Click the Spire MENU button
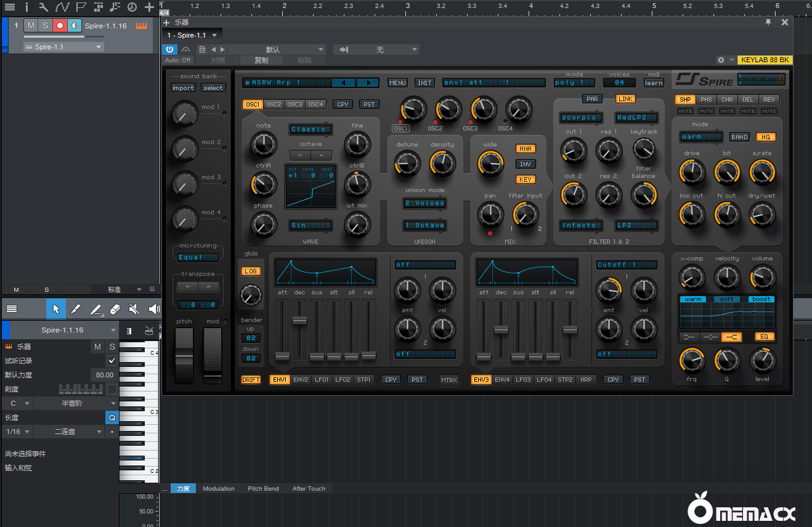 397,82
